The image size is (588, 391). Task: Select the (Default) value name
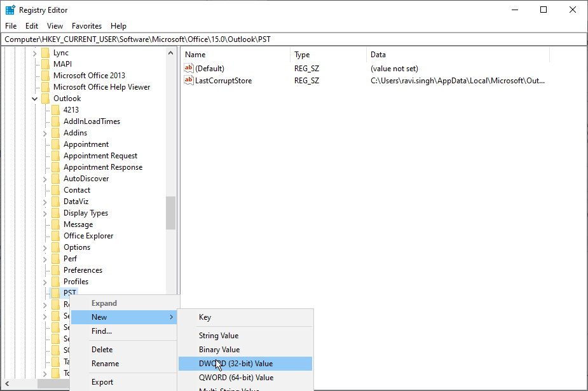[x=210, y=69]
